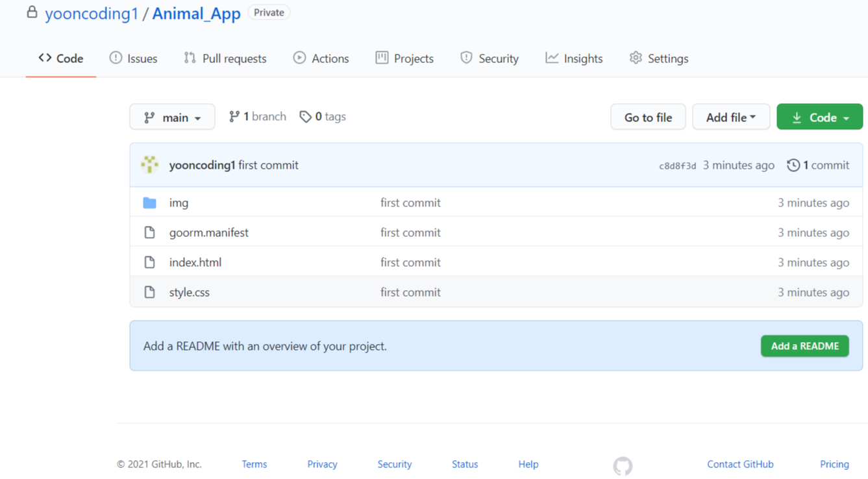868x479 pixels.
Task: Open the yooncoding1 user link
Action: pos(91,14)
